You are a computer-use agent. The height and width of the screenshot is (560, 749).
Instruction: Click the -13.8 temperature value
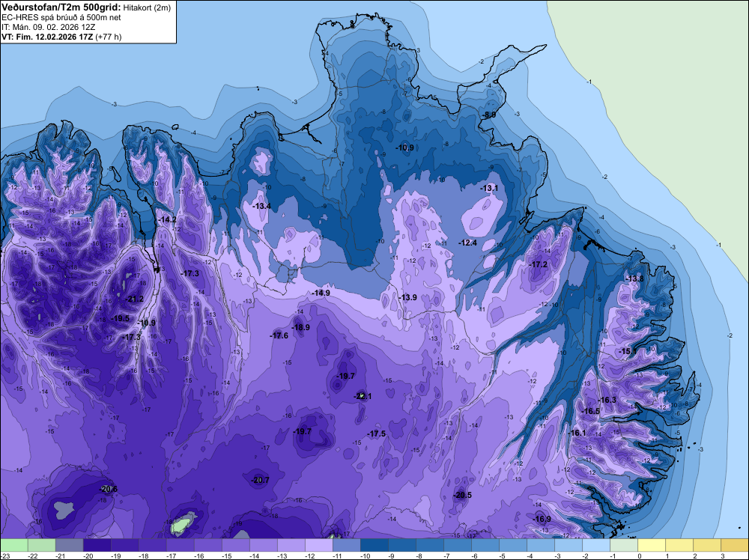point(635,279)
